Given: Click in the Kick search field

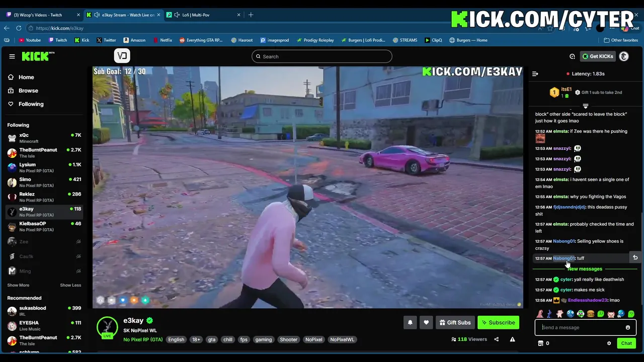Looking at the screenshot, I should pos(322,56).
